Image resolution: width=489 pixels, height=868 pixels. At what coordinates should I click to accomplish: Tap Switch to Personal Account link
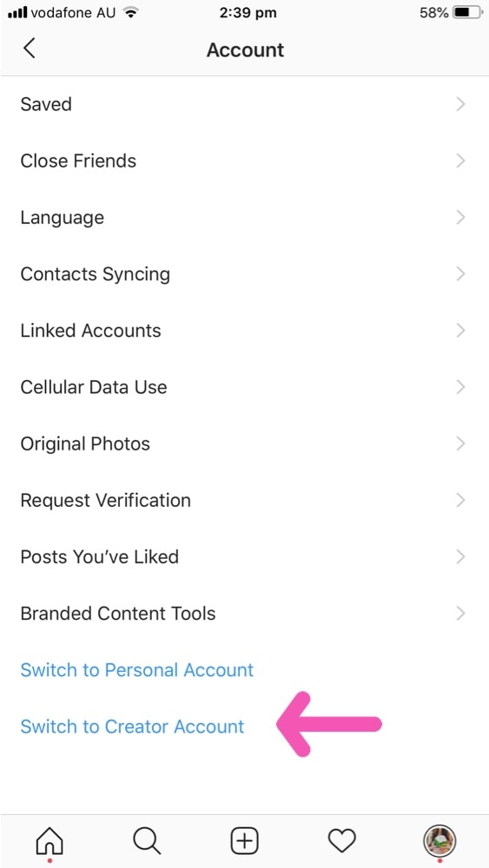click(136, 670)
